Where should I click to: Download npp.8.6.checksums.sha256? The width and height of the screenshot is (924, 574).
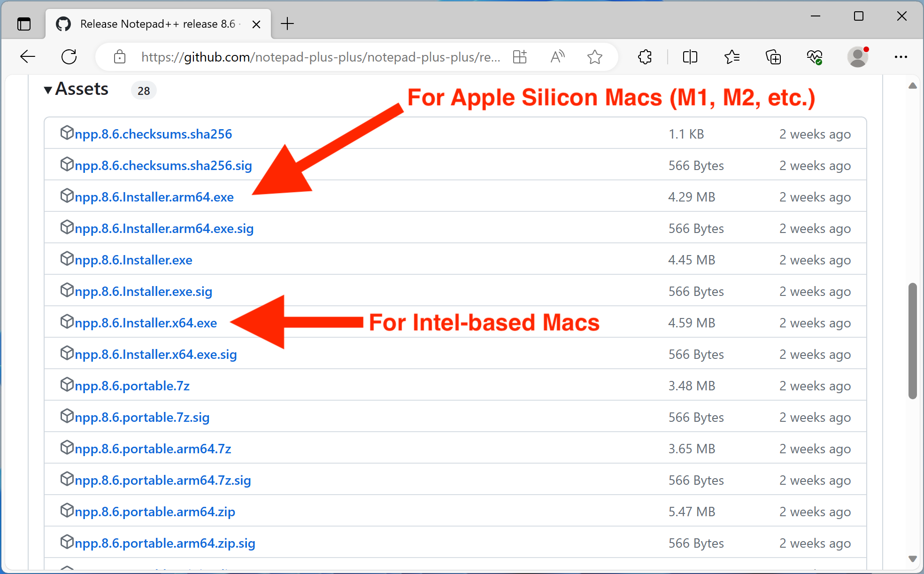tap(153, 134)
